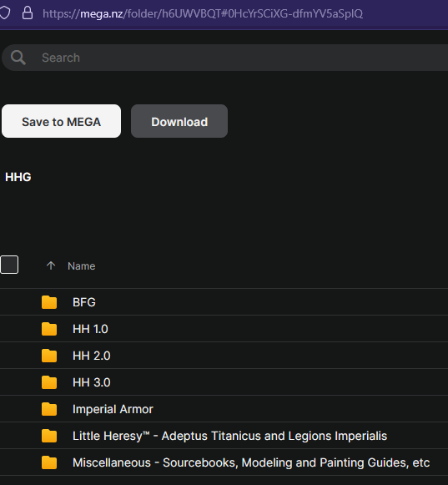Sort files by the Name column
The image size is (448, 485).
[x=81, y=266]
